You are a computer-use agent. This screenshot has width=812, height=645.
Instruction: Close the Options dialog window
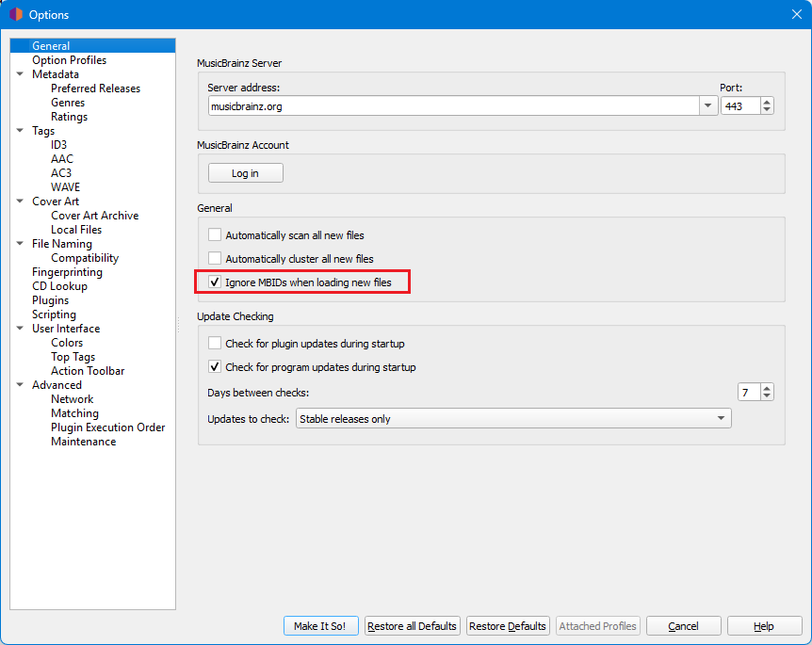coord(796,14)
